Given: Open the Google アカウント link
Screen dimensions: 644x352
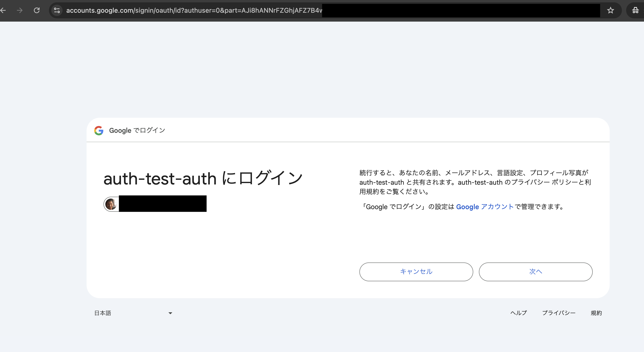Looking at the screenshot, I should (485, 207).
